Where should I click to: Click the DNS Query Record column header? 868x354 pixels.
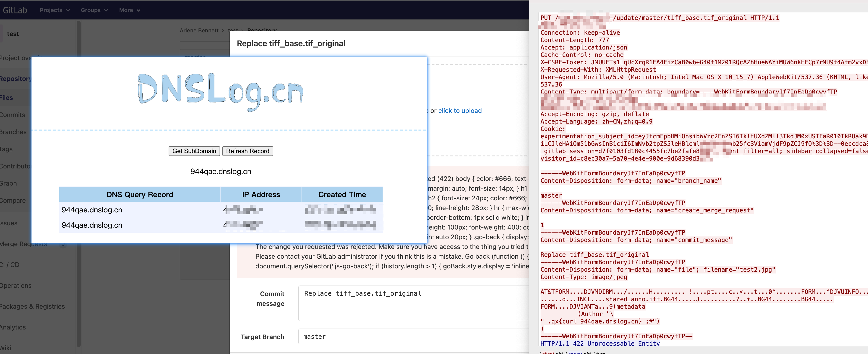[x=140, y=195]
